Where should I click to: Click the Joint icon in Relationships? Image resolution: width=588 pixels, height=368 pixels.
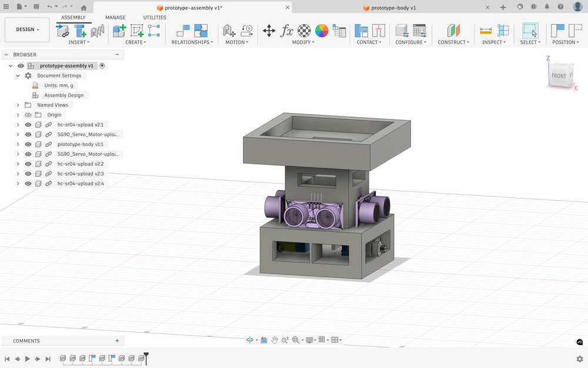coord(183,31)
